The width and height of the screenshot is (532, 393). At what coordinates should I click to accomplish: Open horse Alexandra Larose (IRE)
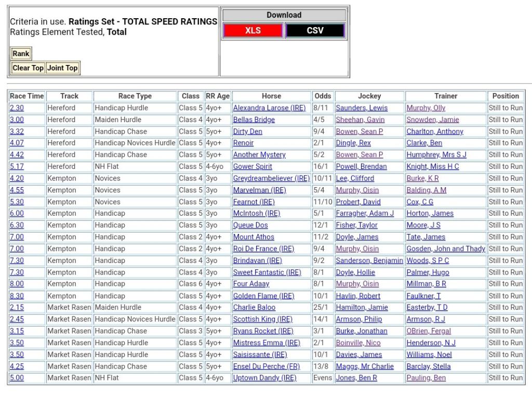(x=269, y=108)
